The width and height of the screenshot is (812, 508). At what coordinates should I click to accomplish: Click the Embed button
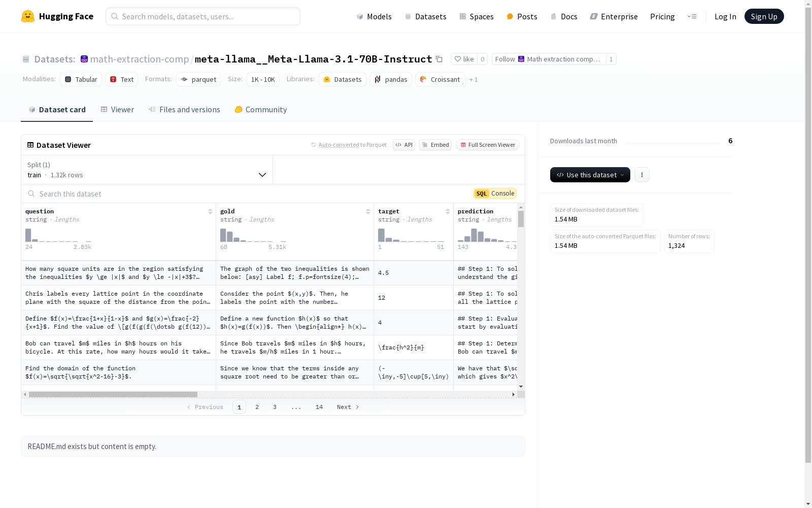pyautogui.click(x=435, y=145)
